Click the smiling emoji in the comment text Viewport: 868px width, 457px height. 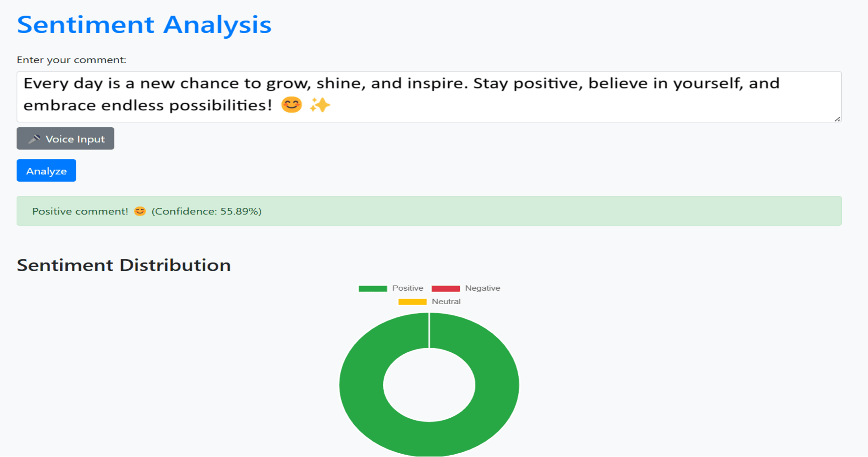pos(291,105)
